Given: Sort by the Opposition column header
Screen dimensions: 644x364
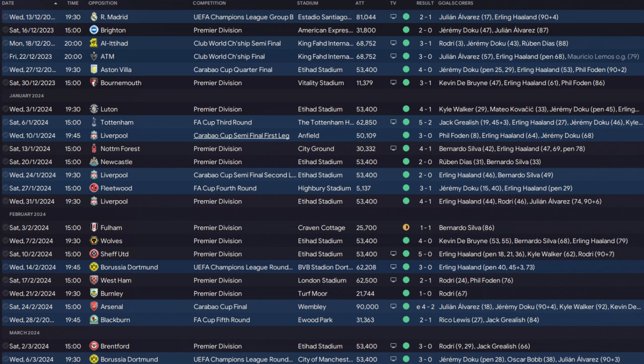Looking at the screenshot, I should coord(103,4).
